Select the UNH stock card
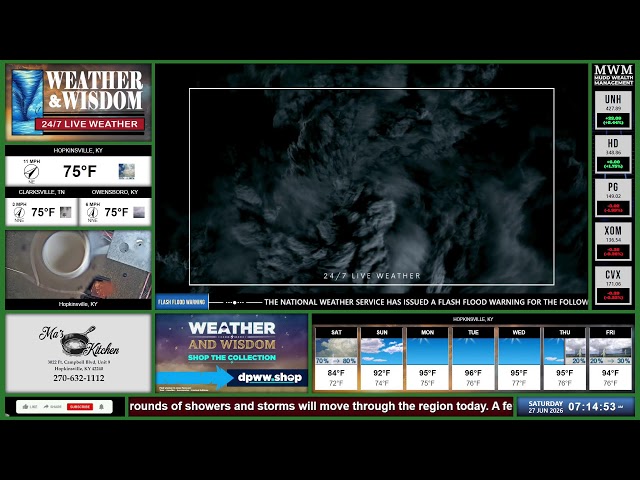The image size is (640, 480). coord(613,110)
